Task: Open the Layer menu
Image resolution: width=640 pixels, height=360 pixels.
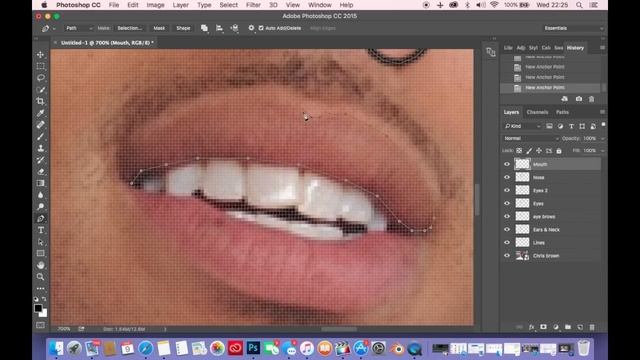Action: 180,5
